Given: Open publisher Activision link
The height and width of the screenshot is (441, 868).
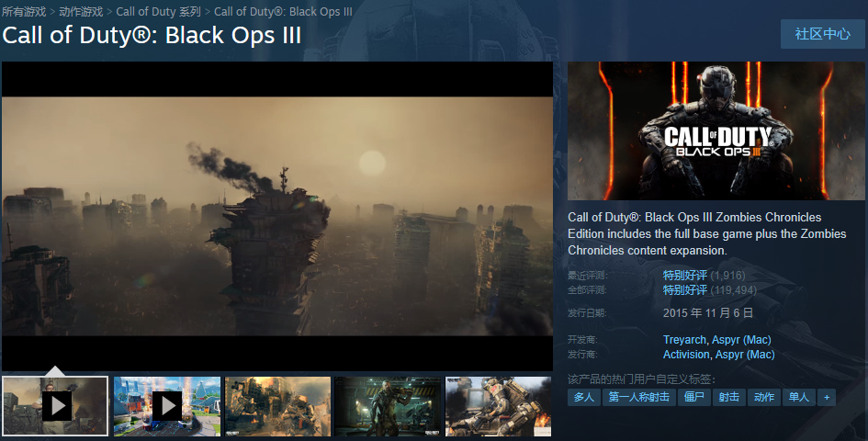Looking at the screenshot, I should [686, 355].
